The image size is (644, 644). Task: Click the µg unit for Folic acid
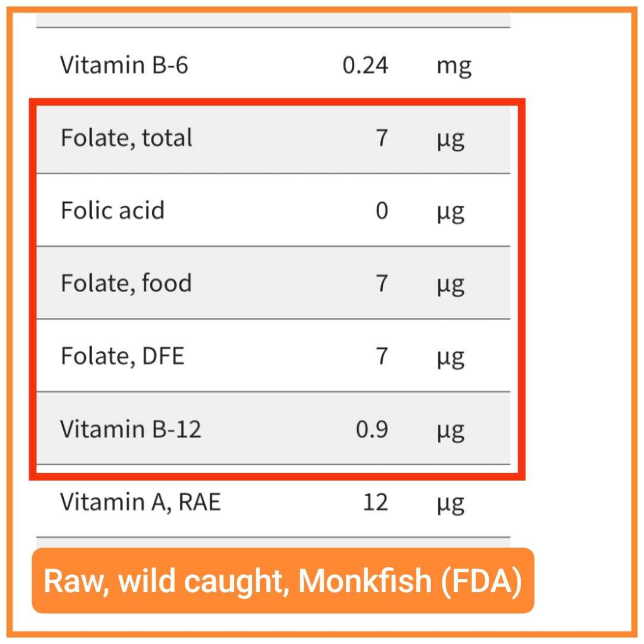(451, 213)
